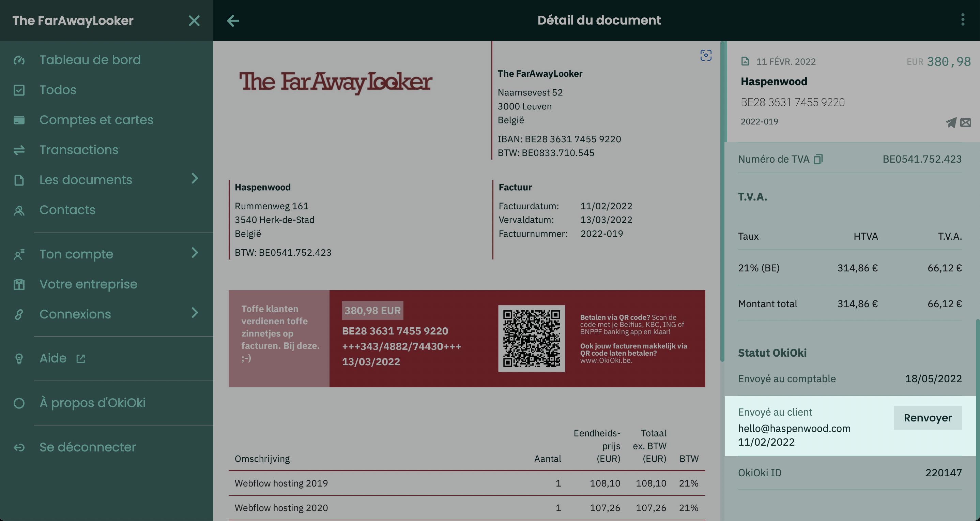
Task: Select Se déconnecter to log out
Action: [x=88, y=448]
